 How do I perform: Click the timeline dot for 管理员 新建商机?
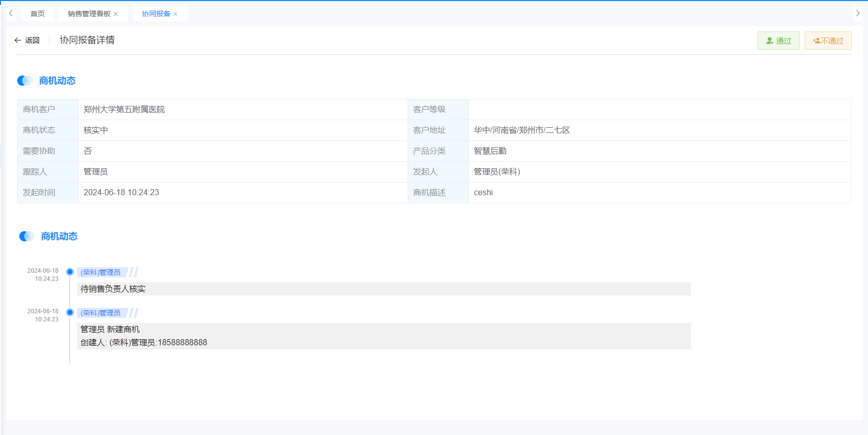70,312
